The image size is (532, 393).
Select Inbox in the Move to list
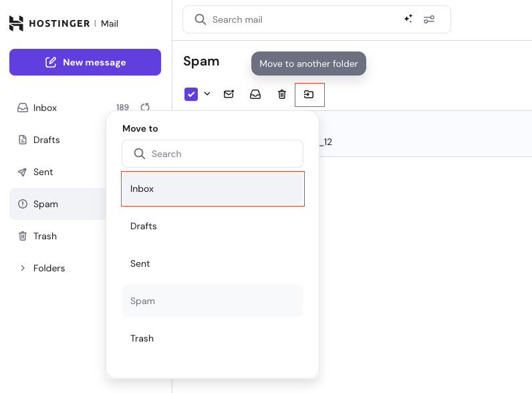click(x=213, y=188)
